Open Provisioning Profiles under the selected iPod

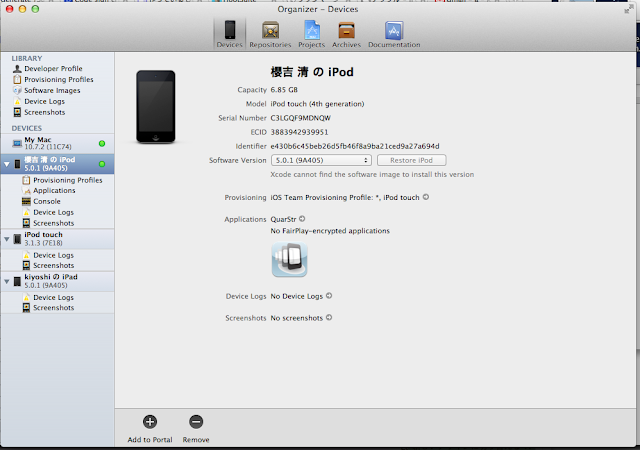[67, 180]
